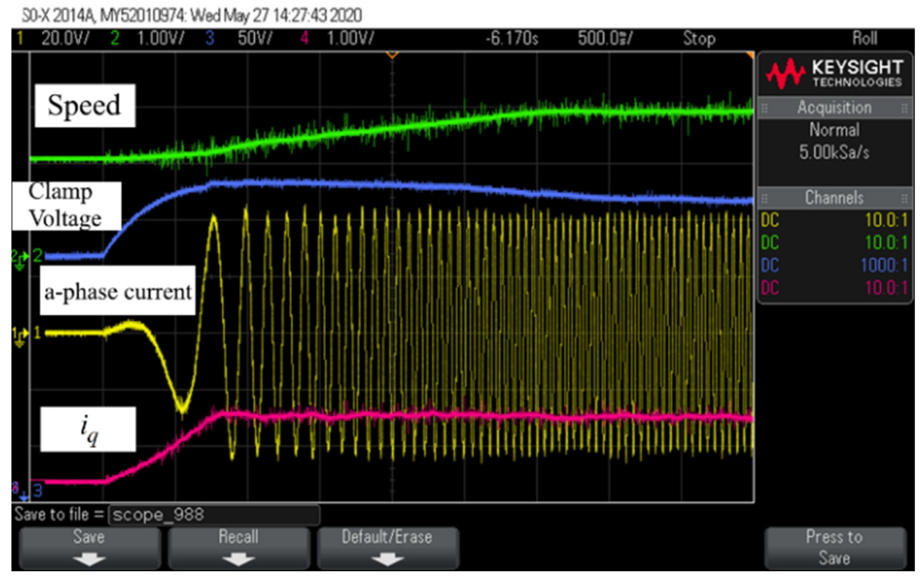The width and height of the screenshot is (924, 583).
Task: Click Acquisition panel left grip handle
Action: (764, 108)
